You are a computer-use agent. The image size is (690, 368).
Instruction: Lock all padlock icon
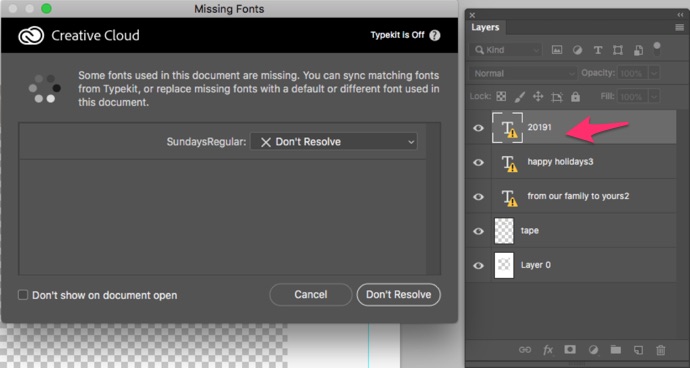[575, 96]
